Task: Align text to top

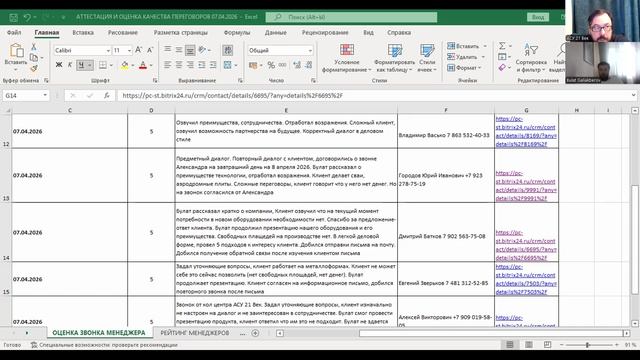Action: point(167,50)
